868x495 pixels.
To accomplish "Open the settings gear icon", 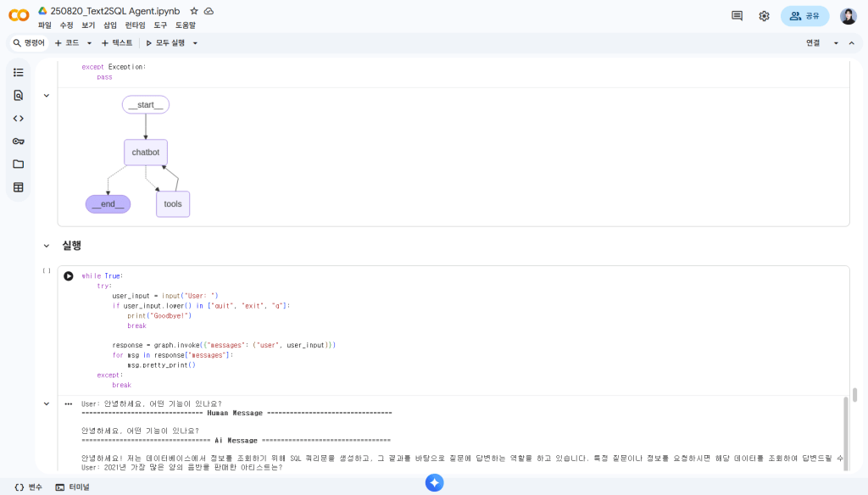I will [764, 16].
